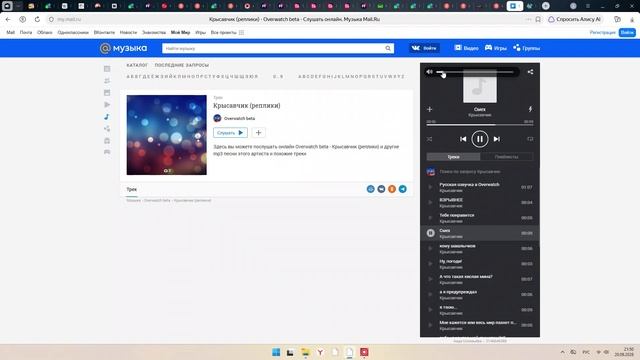The image size is (640, 360).
Task: Play track 'Русская озвучка в Overwatch'
Action: pos(430,187)
